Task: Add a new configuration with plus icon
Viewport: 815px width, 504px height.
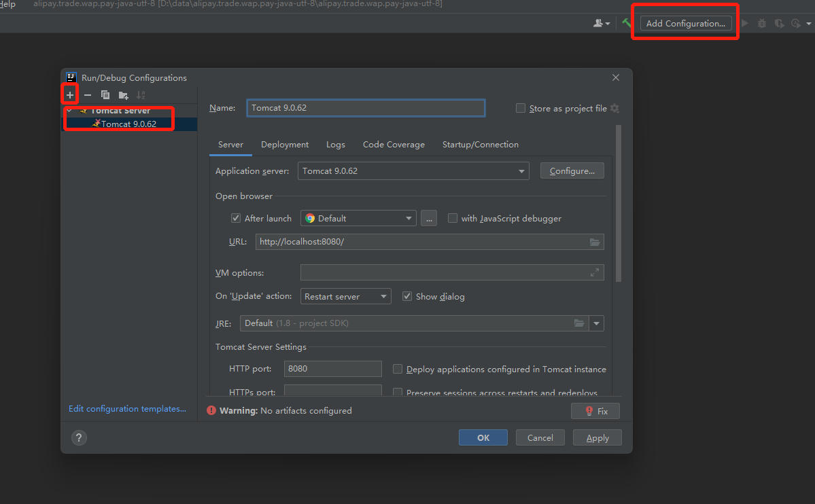Action: 69,95
